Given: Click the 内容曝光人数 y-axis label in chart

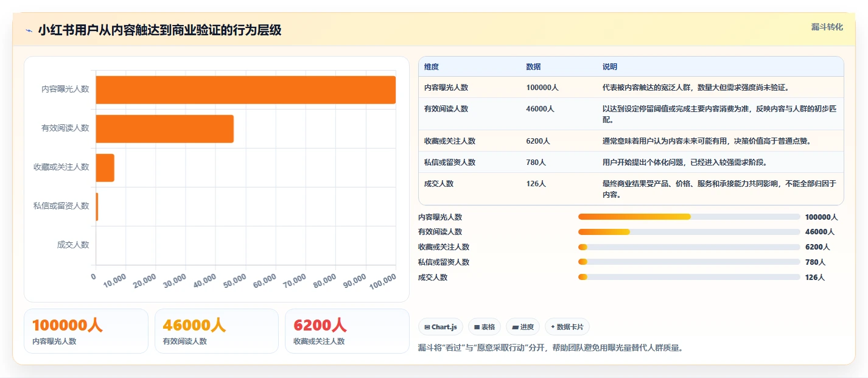Looking at the screenshot, I should click(65, 89).
